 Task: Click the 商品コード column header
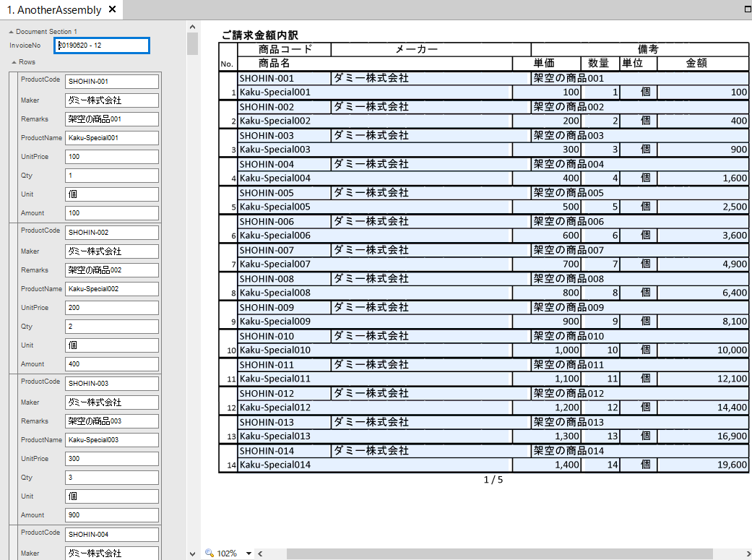285,49
